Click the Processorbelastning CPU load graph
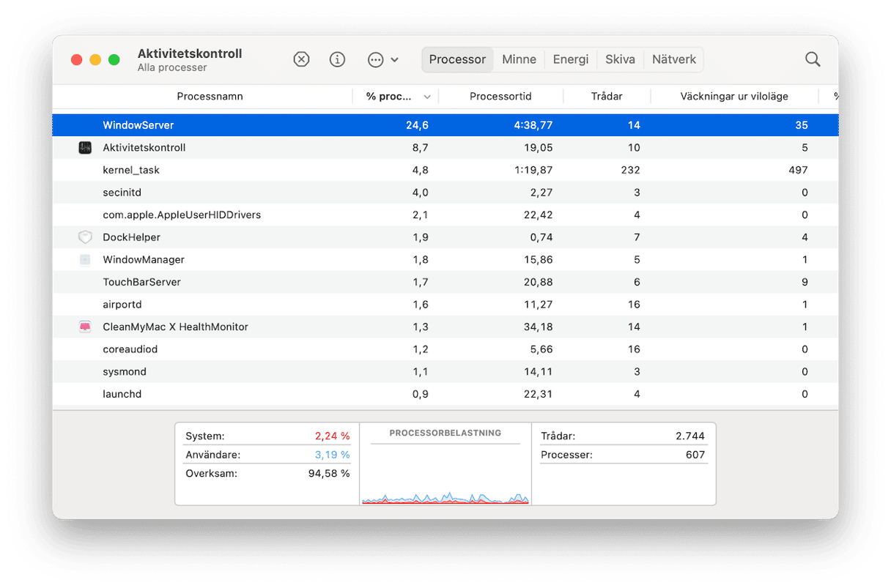This screenshot has width=891, height=588. pyautogui.click(x=445, y=472)
